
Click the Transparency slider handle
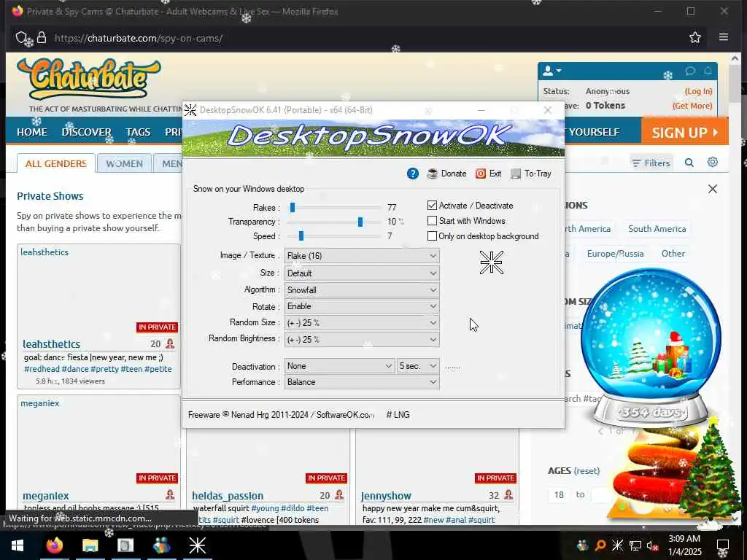[360, 222]
